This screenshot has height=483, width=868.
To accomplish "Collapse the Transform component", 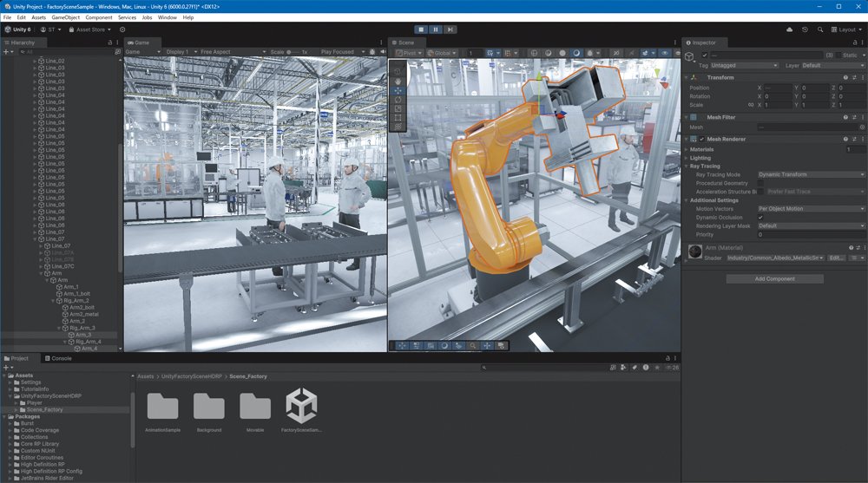I will coord(687,77).
